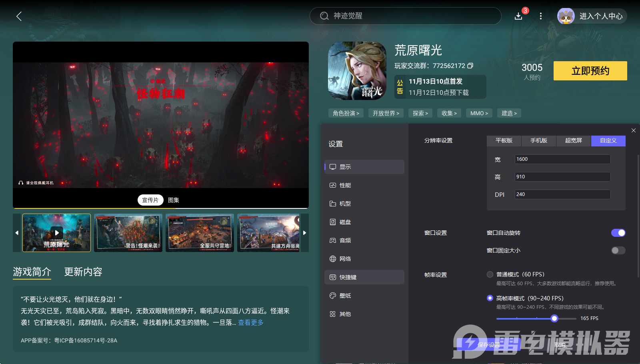
Task: Open the 更新内容 tab
Action: pyautogui.click(x=83, y=272)
